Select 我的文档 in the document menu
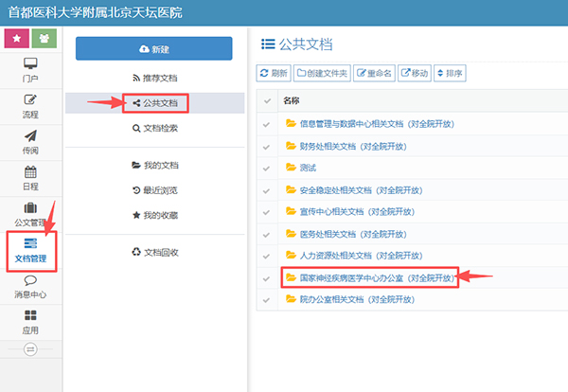 [154, 165]
